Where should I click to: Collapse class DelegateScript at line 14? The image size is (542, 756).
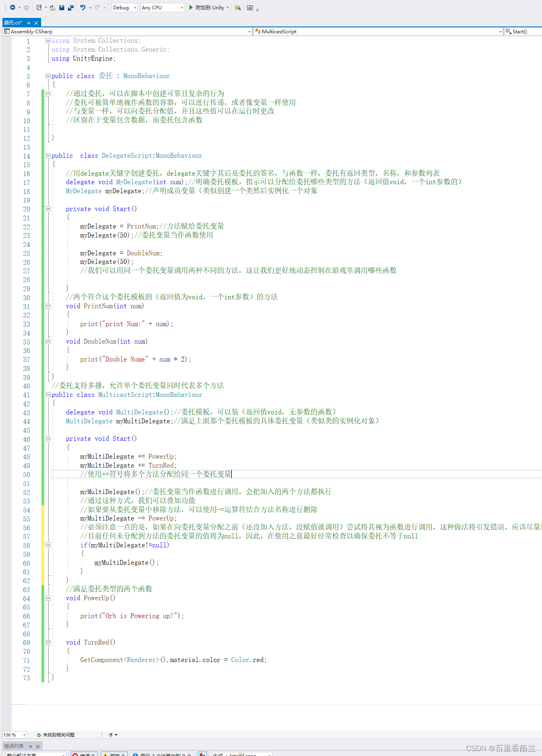tap(48, 156)
